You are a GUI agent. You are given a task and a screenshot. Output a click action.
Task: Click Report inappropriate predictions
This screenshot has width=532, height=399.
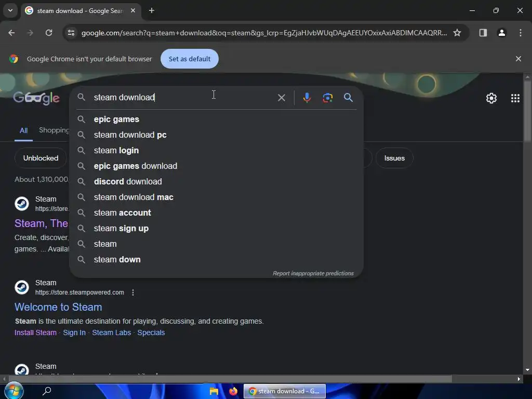(x=313, y=273)
